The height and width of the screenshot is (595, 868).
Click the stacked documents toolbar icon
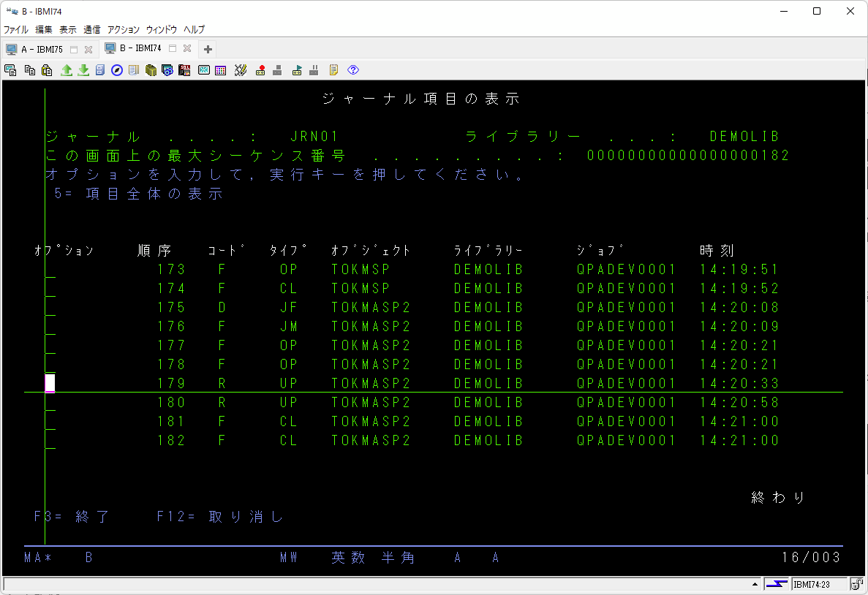pyautogui.click(x=133, y=70)
